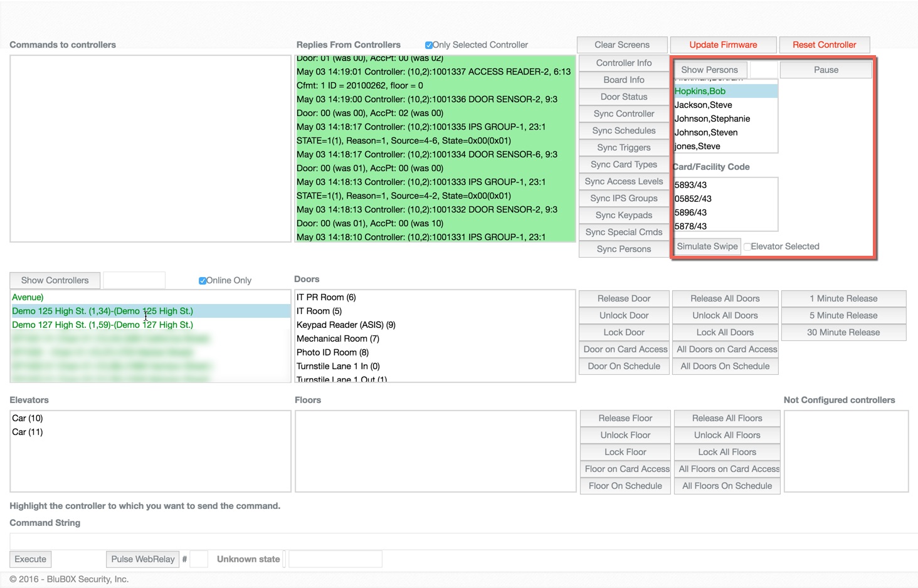Enable the Elevator Selected checkbox

coord(747,247)
